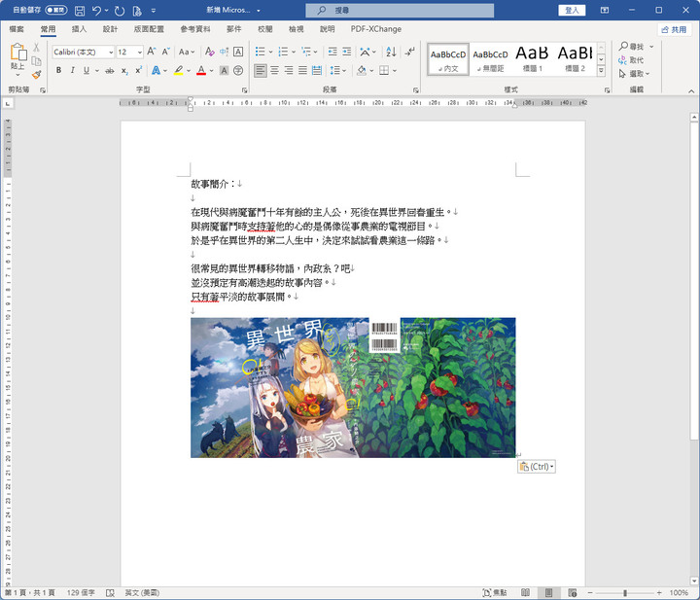Click enclosed character icon
Image resolution: width=700 pixels, height=600 pixels.
coord(238,71)
